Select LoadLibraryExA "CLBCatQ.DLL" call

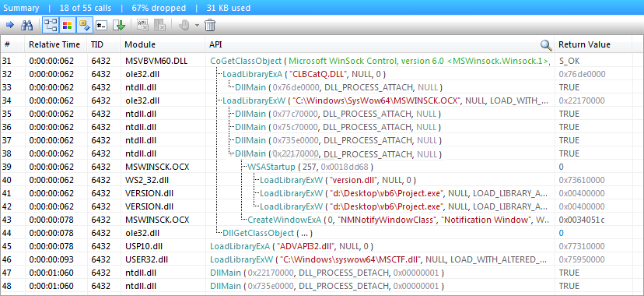pyautogui.click(x=322, y=74)
